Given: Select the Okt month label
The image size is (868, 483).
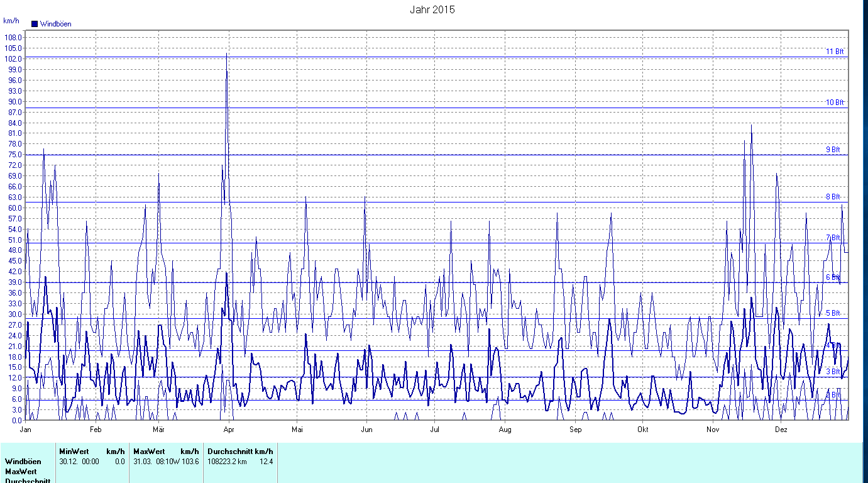Looking at the screenshot, I should [642, 430].
